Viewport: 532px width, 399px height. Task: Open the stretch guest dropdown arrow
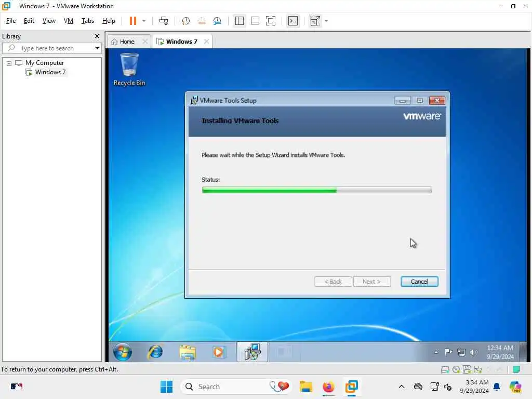coord(326,21)
